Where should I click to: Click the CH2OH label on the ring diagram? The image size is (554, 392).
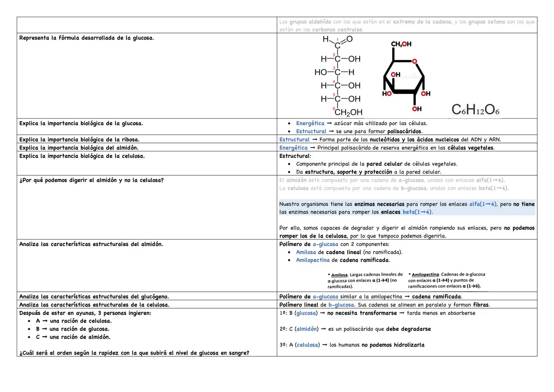click(x=402, y=44)
